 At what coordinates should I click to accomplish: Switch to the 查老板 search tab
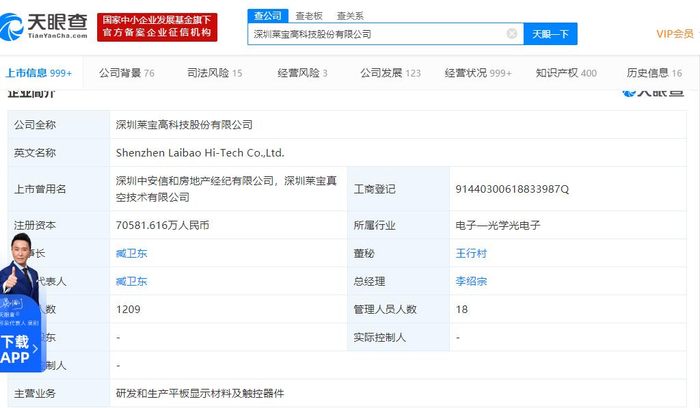click(309, 16)
